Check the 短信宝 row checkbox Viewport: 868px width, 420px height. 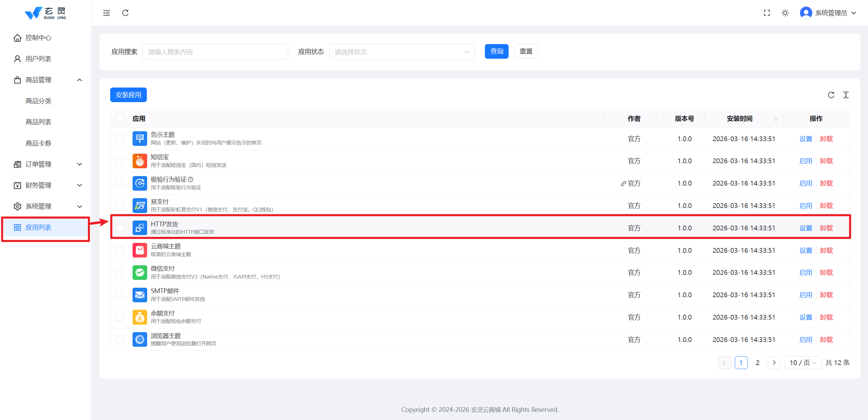(120, 161)
